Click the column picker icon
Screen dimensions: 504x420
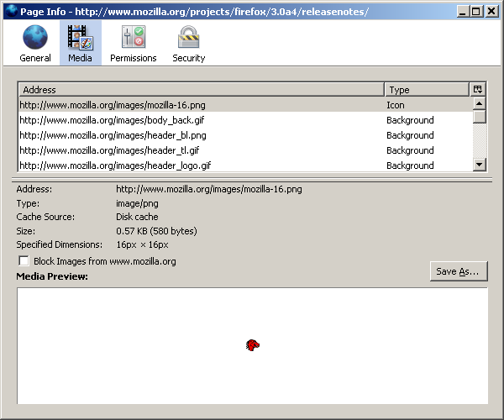[x=478, y=89]
